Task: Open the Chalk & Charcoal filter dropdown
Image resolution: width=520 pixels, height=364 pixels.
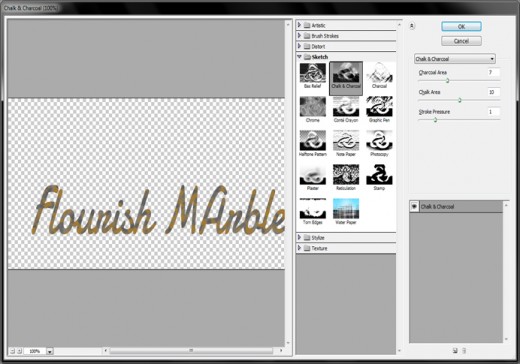Action: pyautogui.click(x=455, y=59)
